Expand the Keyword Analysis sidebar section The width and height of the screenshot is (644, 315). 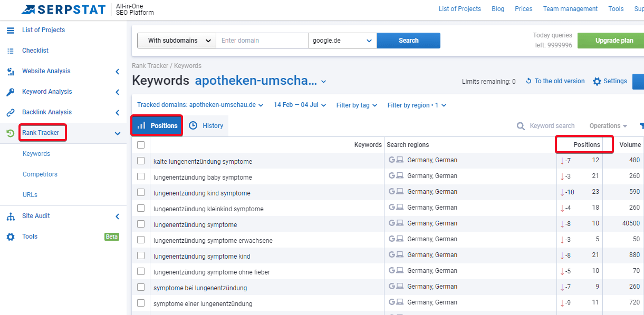[117, 92]
